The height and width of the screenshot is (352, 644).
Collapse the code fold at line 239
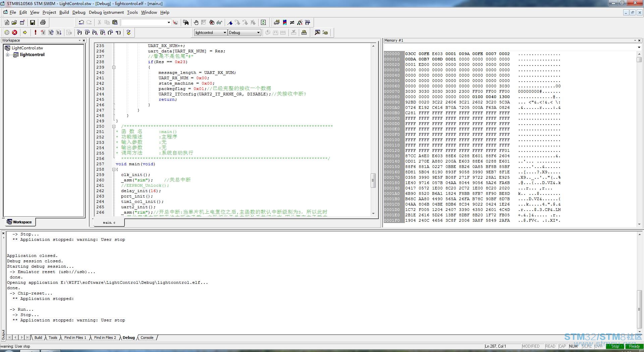point(114,67)
